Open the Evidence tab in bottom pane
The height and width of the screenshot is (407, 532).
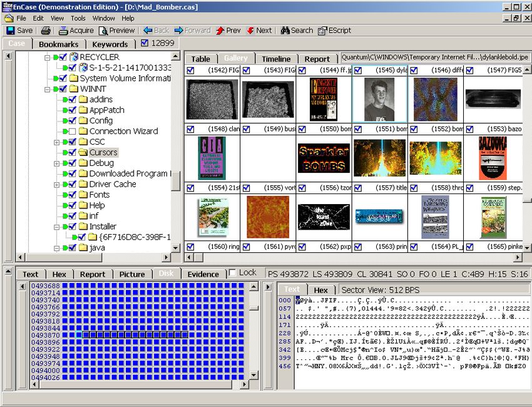coord(203,274)
